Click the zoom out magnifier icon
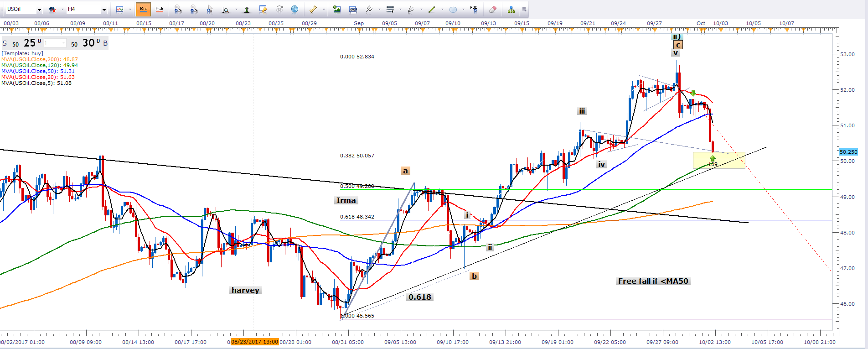 [194, 9]
